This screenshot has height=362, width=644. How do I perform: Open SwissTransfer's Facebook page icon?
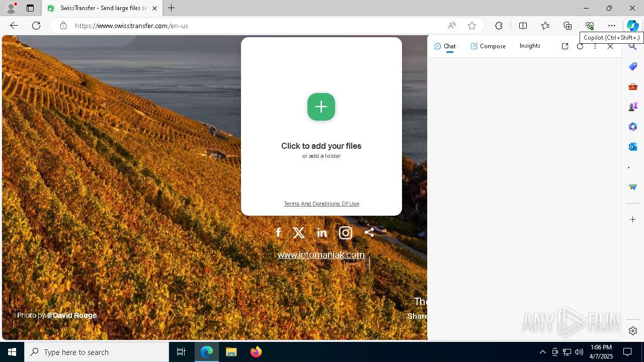pyautogui.click(x=278, y=232)
